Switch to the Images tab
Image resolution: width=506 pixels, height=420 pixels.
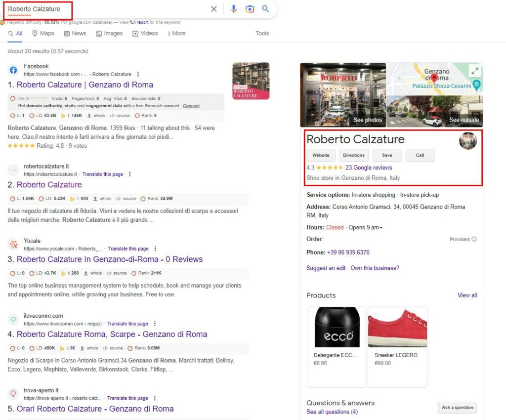pos(109,33)
